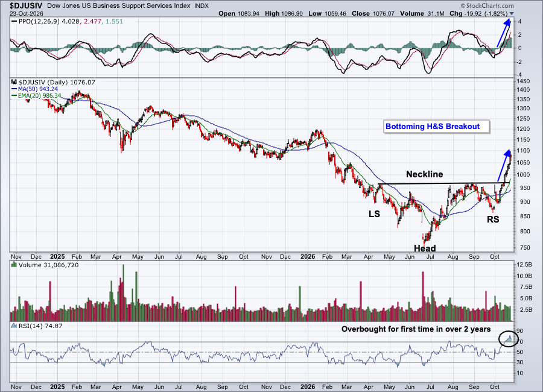The height and width of the screenshot is (392, 543).
Task: Click the candlestick icon beside $DJUSIV (Daily)
Action: tap(14, 82)
